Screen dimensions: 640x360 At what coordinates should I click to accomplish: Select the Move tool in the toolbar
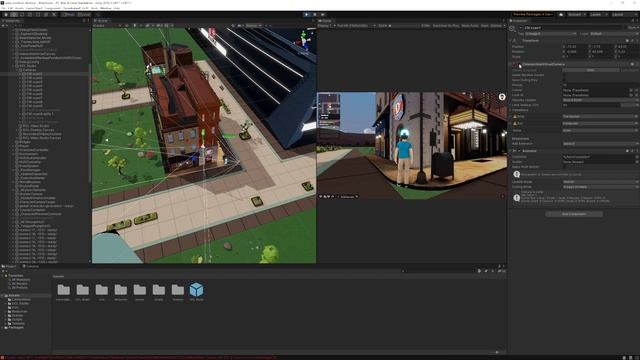point(14,14)
